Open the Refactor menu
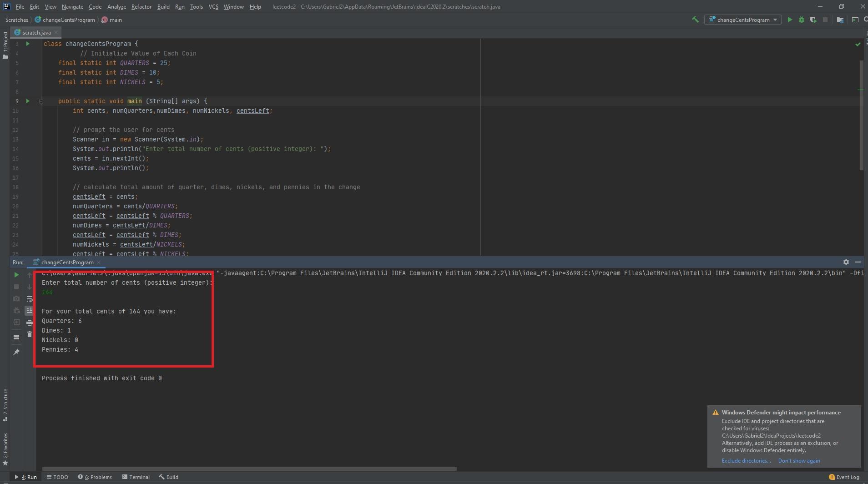 (141, 7)
